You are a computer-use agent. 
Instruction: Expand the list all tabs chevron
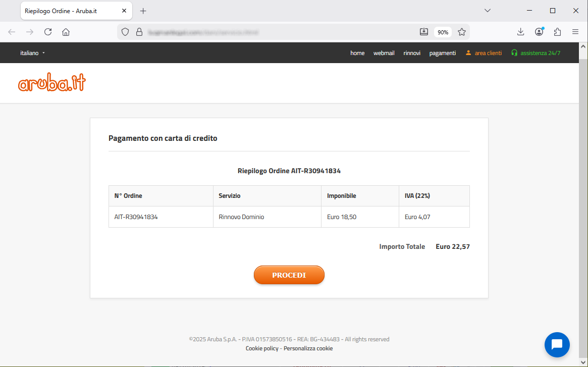[x=487, y=11]
